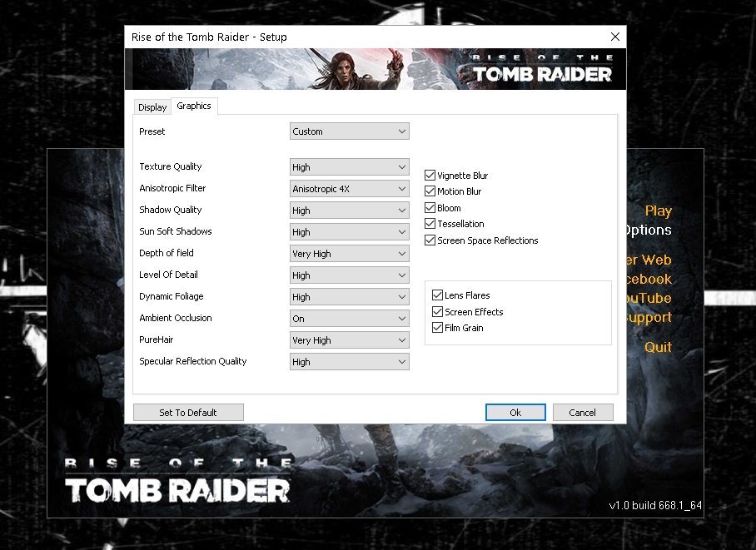Viewport: 756px width, 550px height.
Task: Expand the Level Of Detail dropdown
Action: click(x=350, y=275)
